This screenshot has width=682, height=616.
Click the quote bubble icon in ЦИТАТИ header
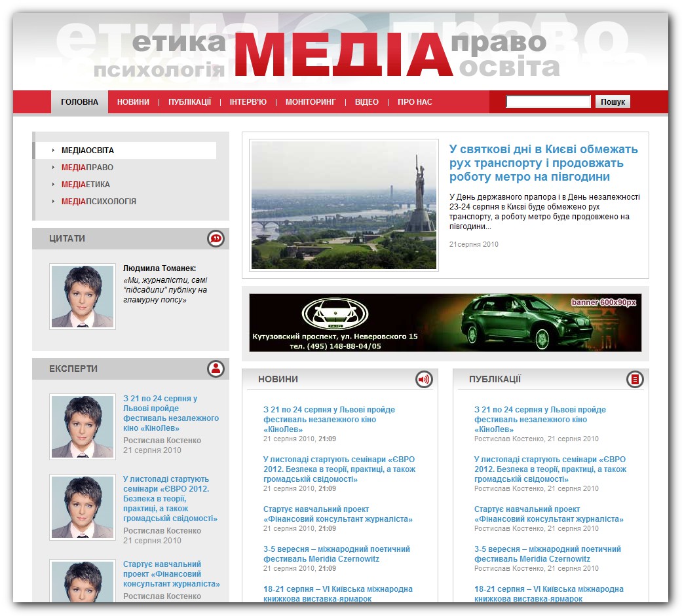217,238
